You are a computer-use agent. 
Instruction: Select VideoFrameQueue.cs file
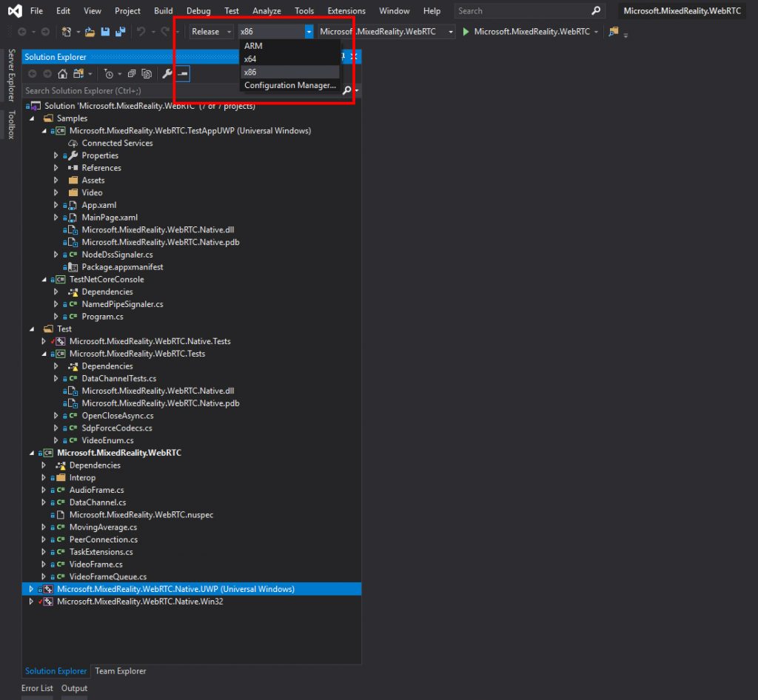pyautogui.click(x=108, y=577)
